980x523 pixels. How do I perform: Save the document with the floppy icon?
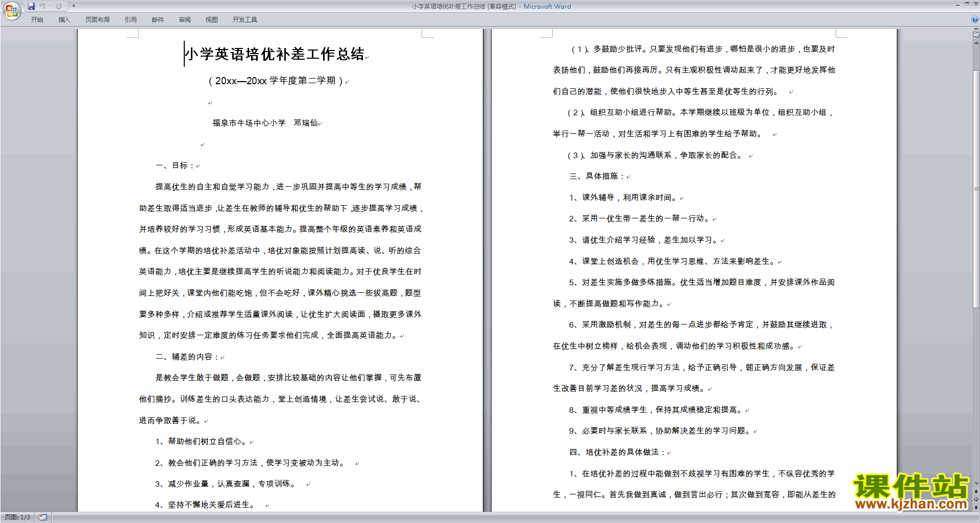(31, 6)
